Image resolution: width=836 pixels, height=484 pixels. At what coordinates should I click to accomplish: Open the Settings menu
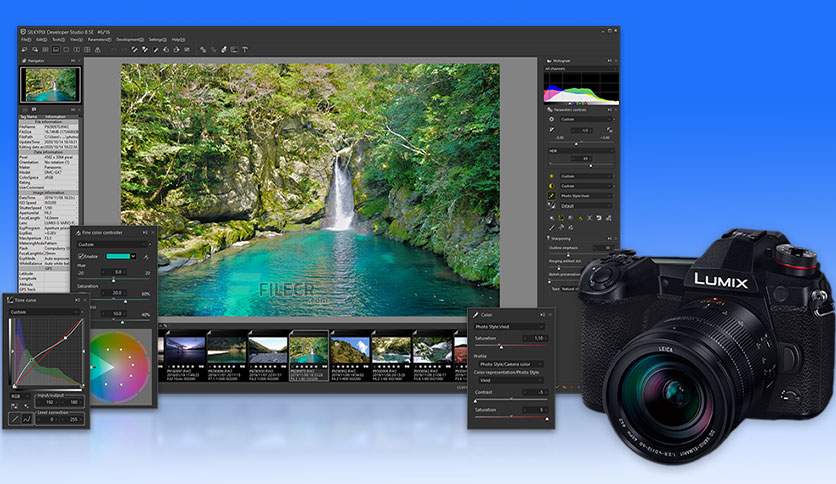[x=158, y=39]
